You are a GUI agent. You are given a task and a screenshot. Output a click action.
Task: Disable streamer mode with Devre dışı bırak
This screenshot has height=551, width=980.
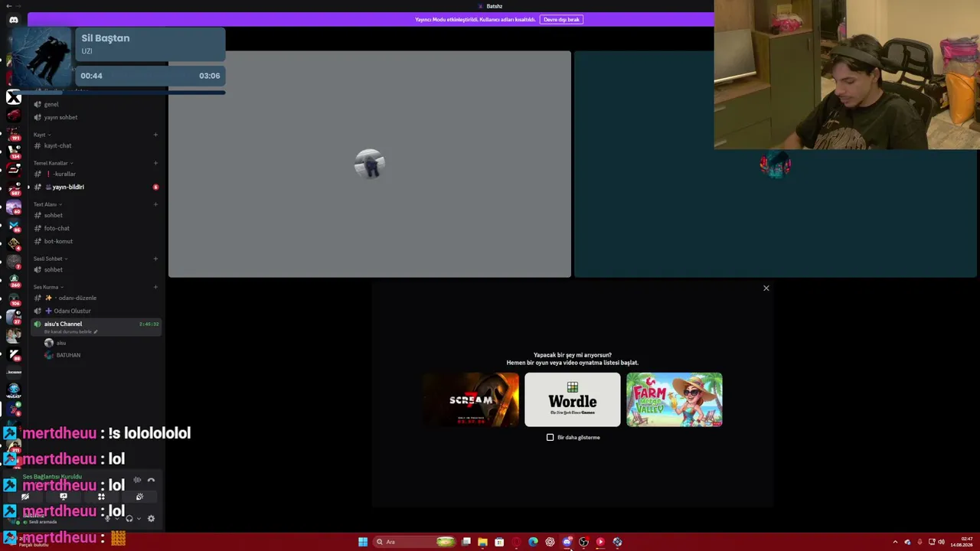pos(561,19)
